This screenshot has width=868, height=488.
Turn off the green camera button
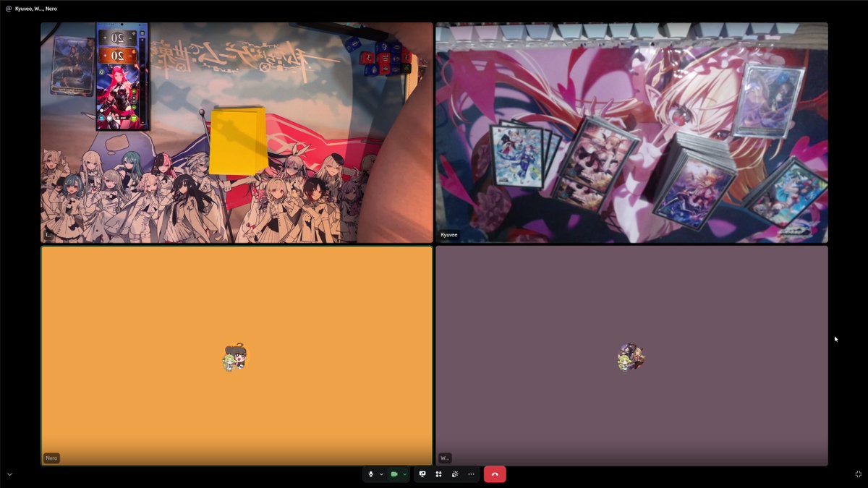click(394, 474)
